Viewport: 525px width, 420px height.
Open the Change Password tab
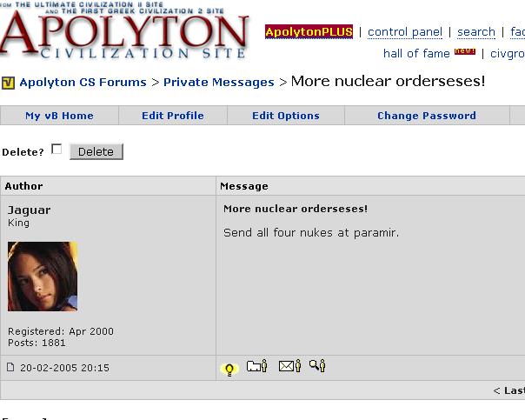tap(426, 116)
